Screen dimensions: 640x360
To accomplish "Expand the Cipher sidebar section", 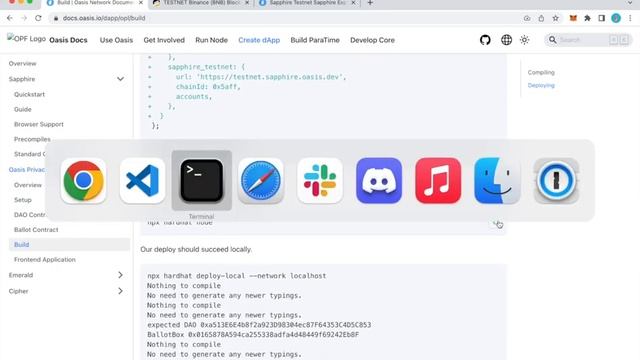I will point(120,291).
